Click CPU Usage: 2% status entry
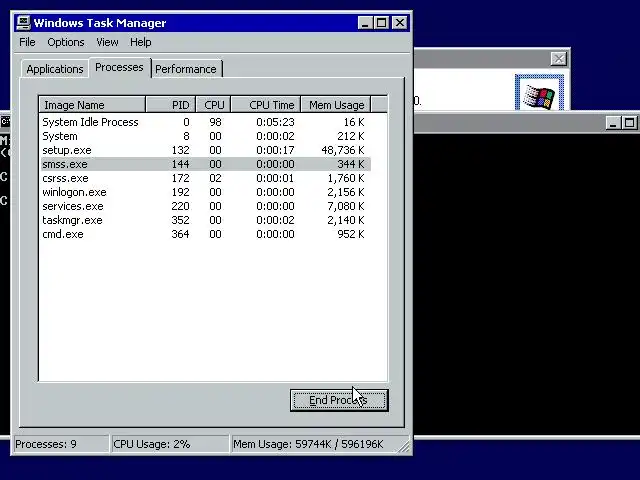This screenshot has width=640, height=480. (170, 444)
